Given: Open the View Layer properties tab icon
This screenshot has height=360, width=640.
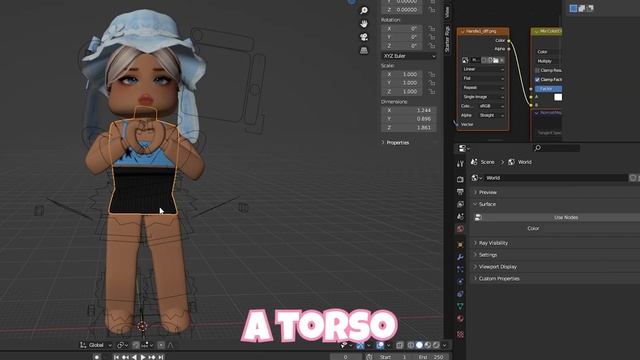Looking at the screenshot, I should click(x=460, y=204).
